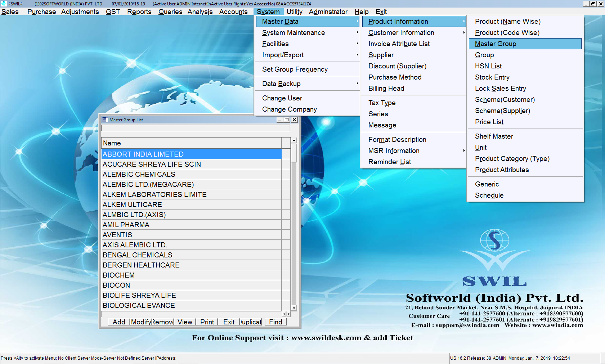
Task: Click the Print button
Action: coord(207,322)
